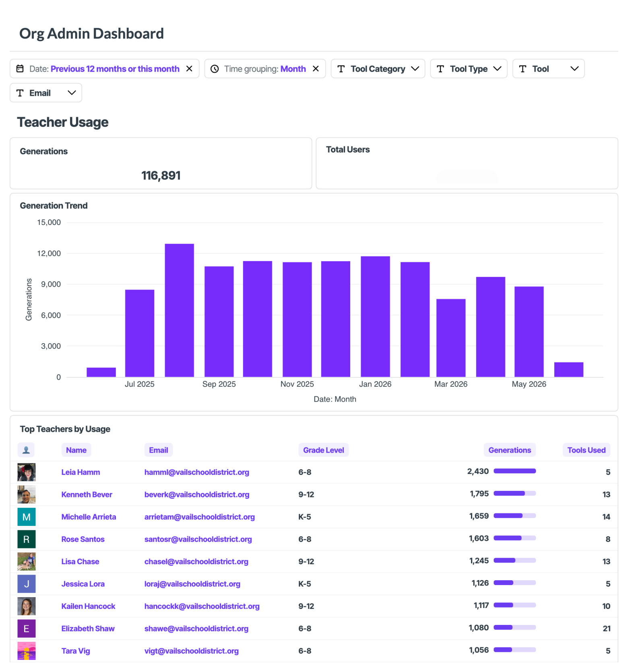Click email santosr@vailschooldistrict.org
628x672 pixels.
(x=198, y=539)
